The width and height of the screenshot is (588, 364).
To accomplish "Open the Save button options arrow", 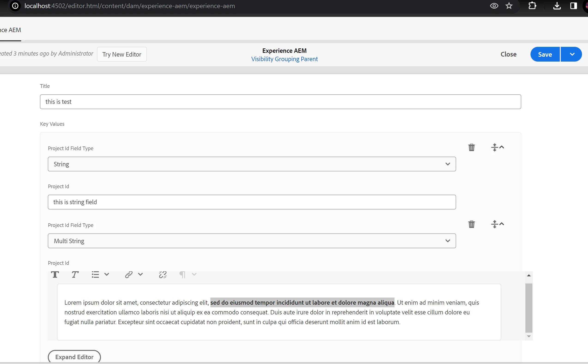I will pos(572,54).
